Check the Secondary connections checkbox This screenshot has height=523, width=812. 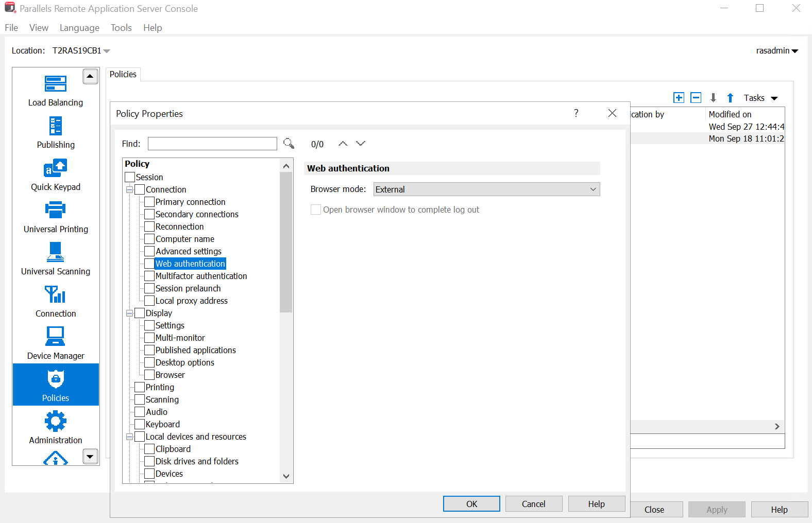149,214
